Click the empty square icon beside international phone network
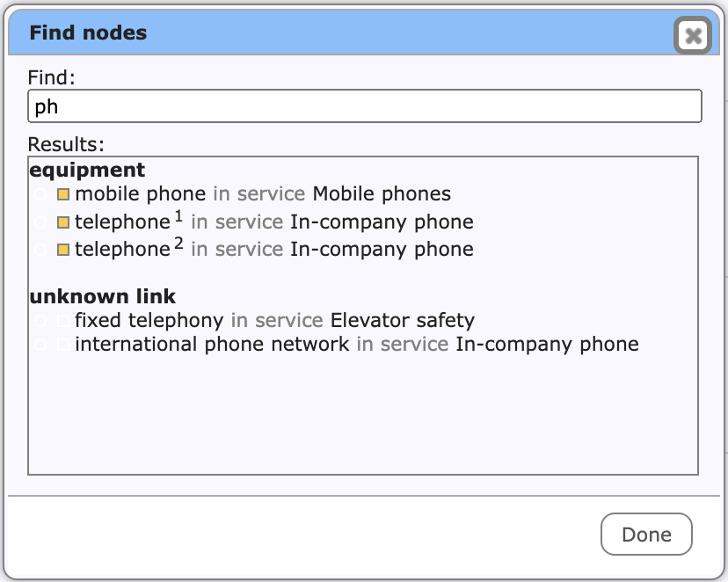Image resolution: width=728 pixels, height=582 pixels. 63,345
